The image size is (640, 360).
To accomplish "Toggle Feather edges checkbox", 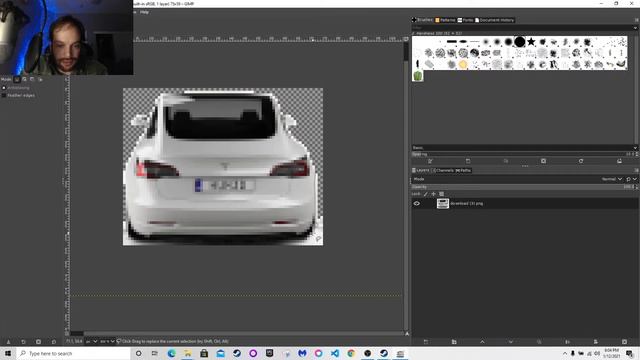I will tap(4, 96).
